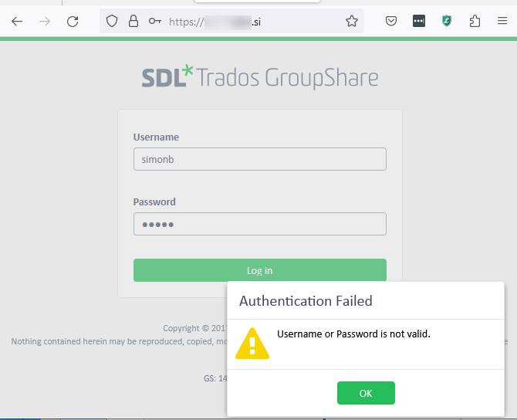Click the browser forward arrow
This screenshot has width=517, height=420.
click(45, 22)
